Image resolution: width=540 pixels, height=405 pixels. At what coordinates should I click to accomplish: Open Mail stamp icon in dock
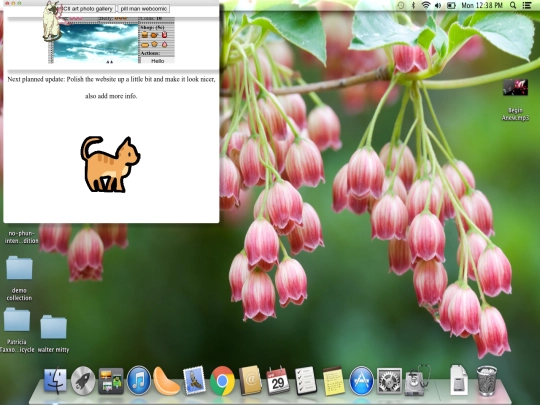click(194, 381)
